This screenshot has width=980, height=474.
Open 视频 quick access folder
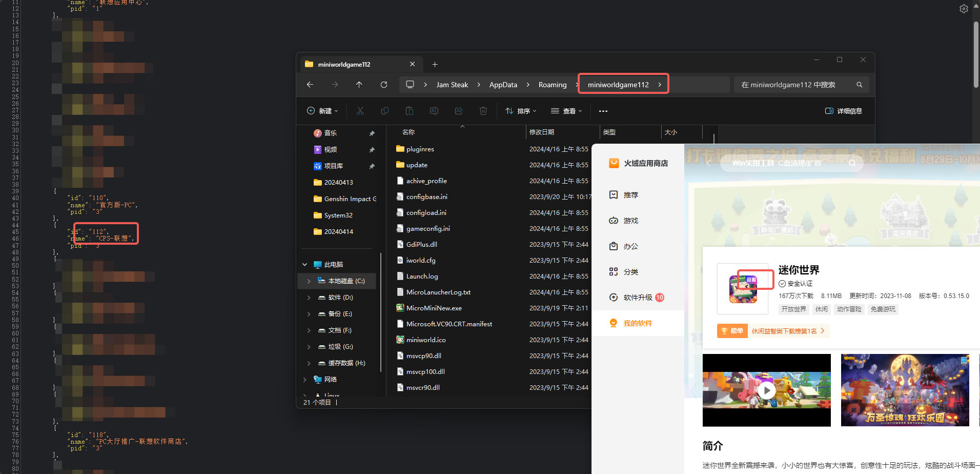tap(325, 149)
